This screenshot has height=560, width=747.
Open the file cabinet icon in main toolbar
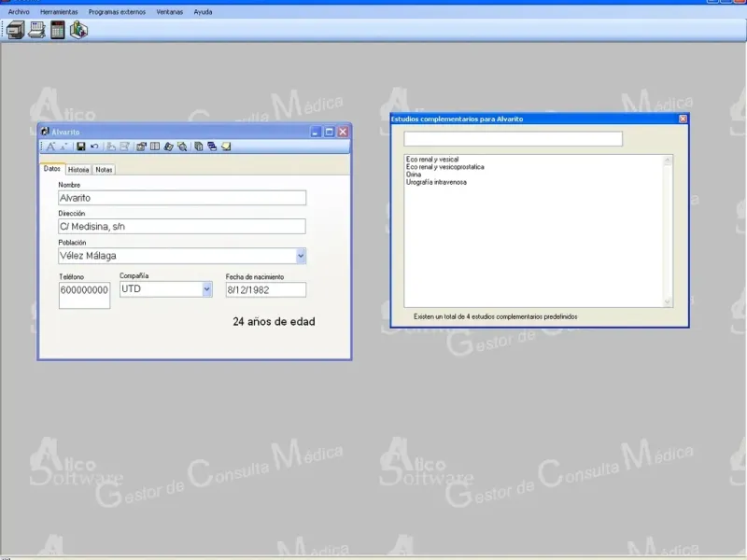pos(15,31)
